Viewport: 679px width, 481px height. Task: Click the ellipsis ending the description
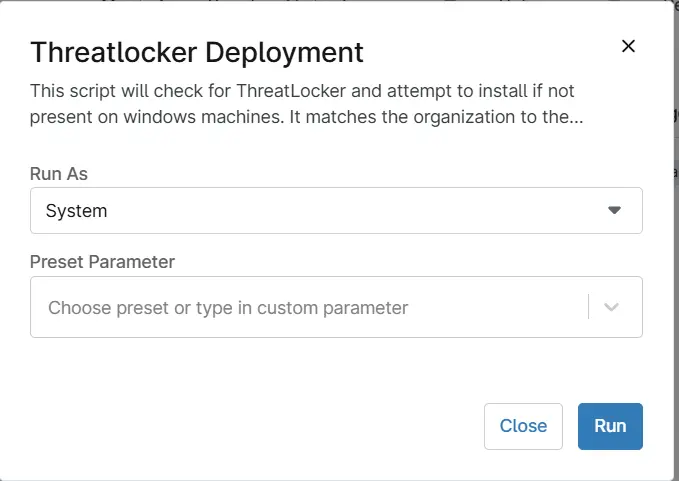(x=576, y=118)
